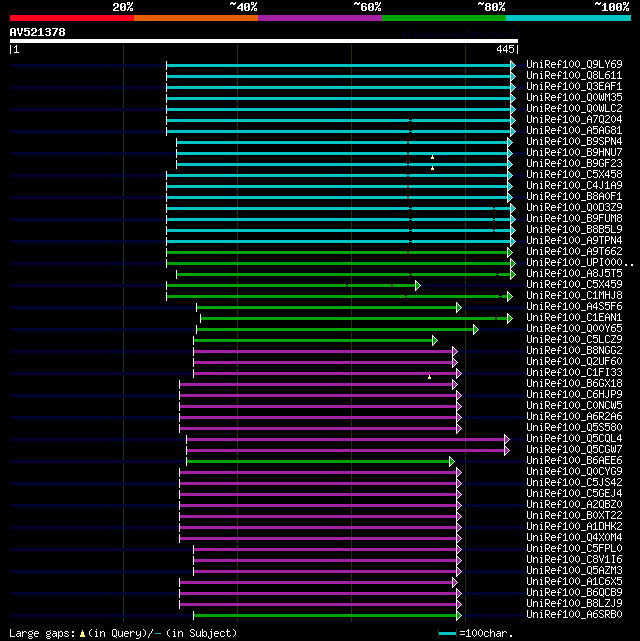
Task: Click the arrowhead of the UniRef100_C5X459 alignment
Action: [x=418, y=285]
